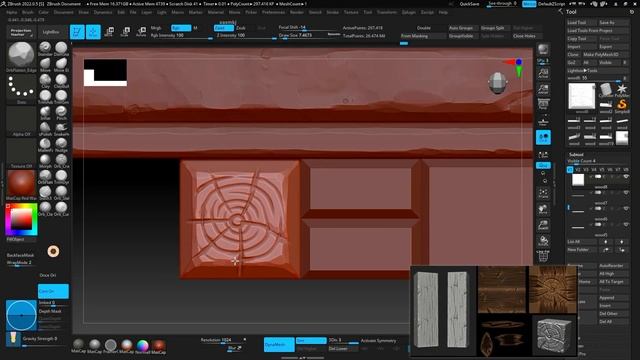Viewport: 640px width, 360px height.
Task: Open the Document menu
Action: pos(64,12)
